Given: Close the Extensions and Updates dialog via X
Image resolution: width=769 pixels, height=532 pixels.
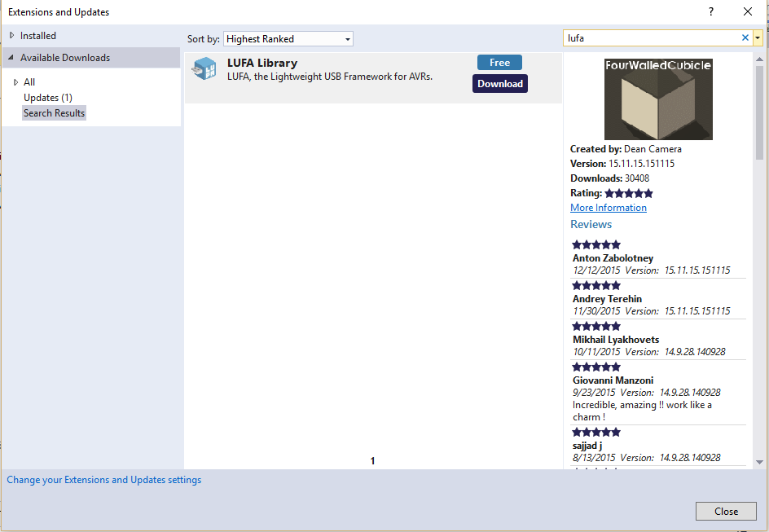Looking at the screenshot, I should (x=748, y=11).
